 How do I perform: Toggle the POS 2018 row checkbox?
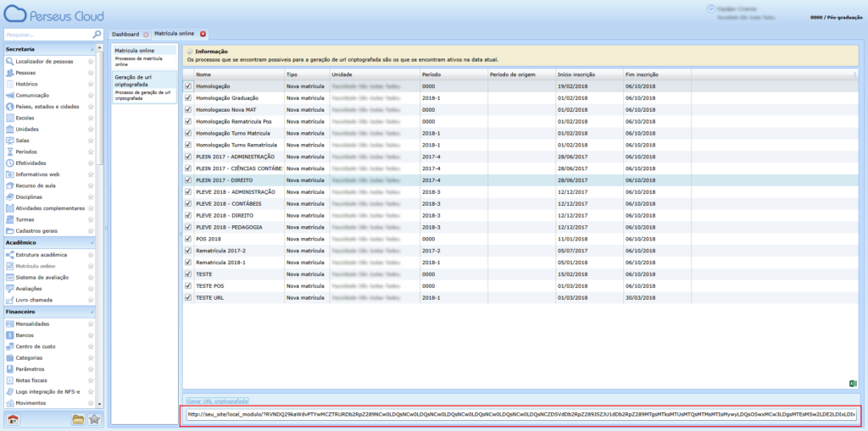click(x=188, y=239)
